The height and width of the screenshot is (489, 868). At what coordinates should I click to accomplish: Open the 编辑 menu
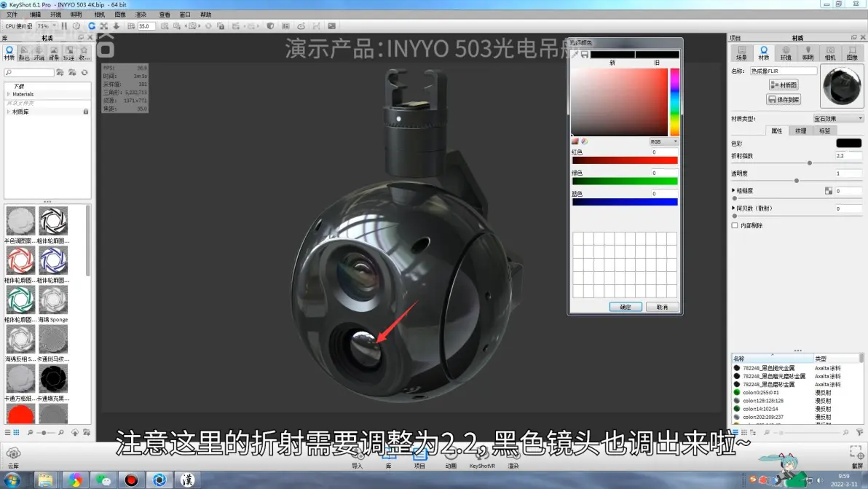pos(35,15)
